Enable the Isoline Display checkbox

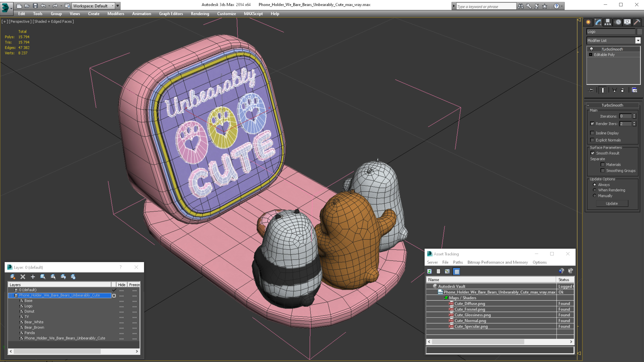(x=592, y=133)
